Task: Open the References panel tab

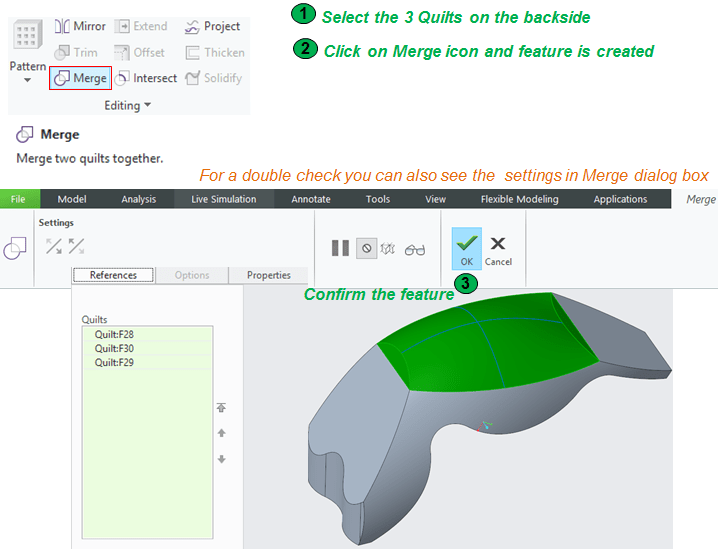Action: (x=112, y=275)
